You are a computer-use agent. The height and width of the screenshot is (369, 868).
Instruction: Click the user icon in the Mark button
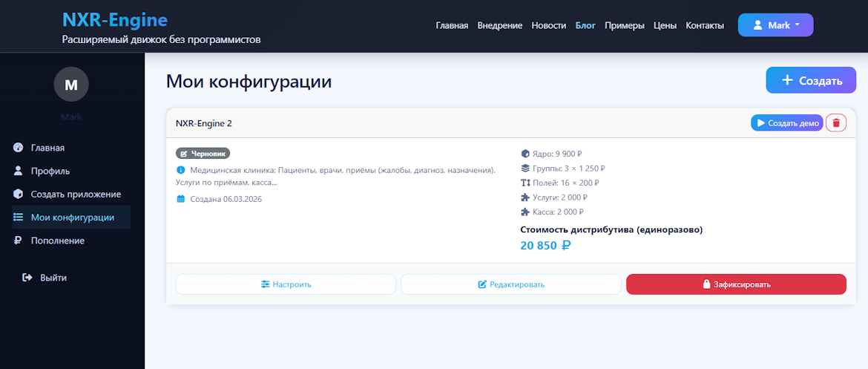(x=758, y=25)
